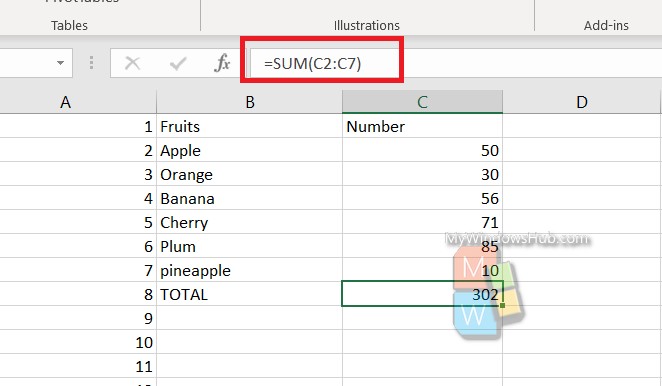This screenshot has width=662, height=386.
Task: Select the Orange value cell showing 30
Action: [422, 174]
